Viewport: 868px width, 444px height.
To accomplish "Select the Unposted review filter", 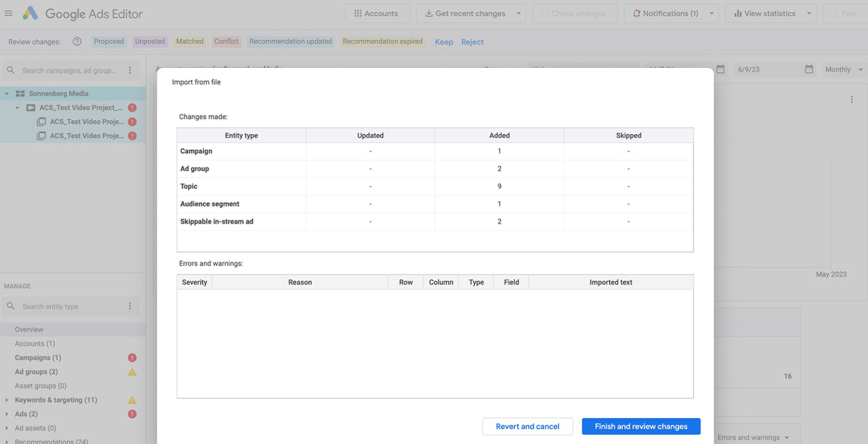I will pyautogui.click(x=150, y=41).
